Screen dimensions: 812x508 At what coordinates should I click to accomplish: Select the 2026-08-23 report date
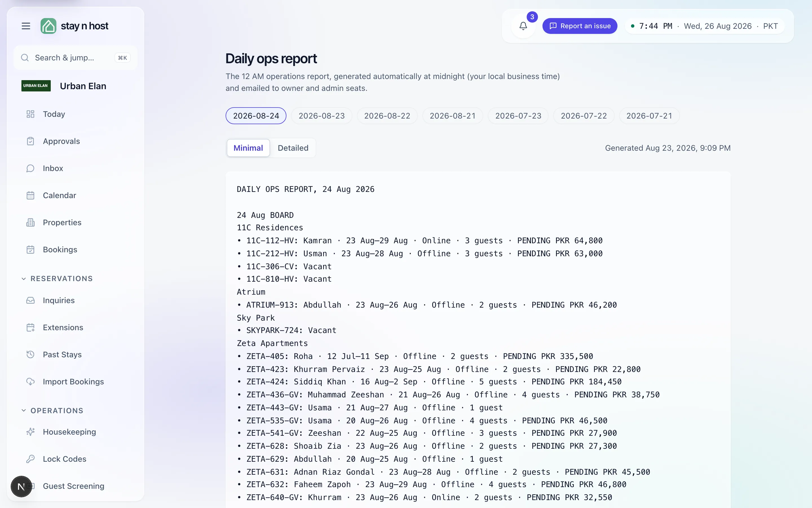(x=321, y=116)
